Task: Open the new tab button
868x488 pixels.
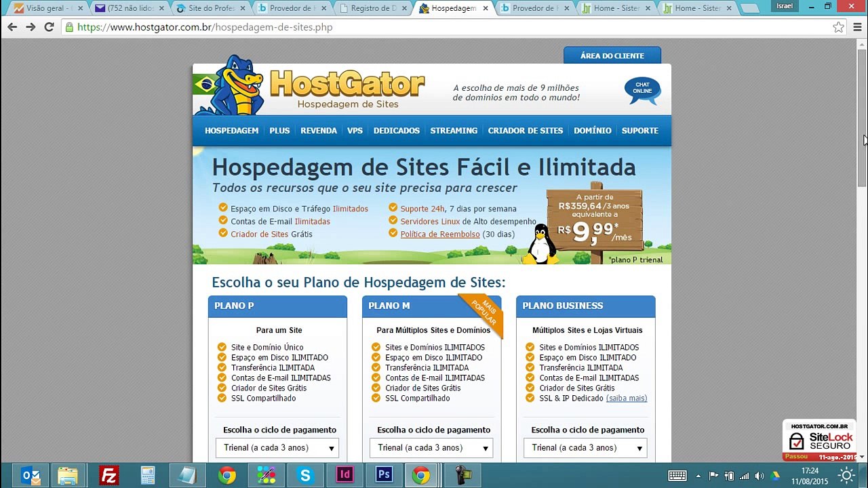Action: point(750,9)
